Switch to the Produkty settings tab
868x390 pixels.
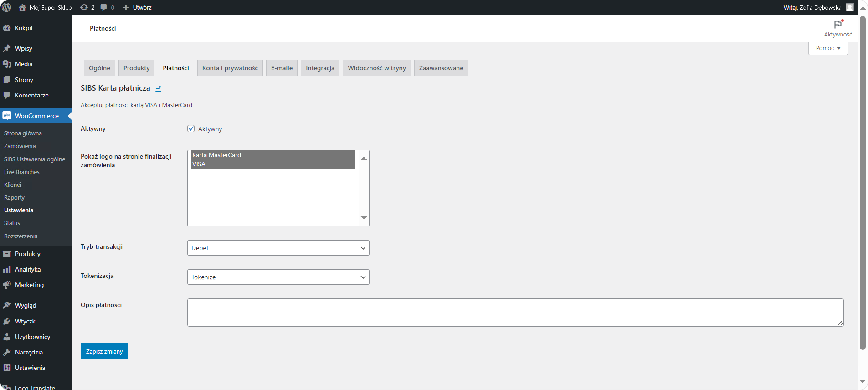pos(136,68)
